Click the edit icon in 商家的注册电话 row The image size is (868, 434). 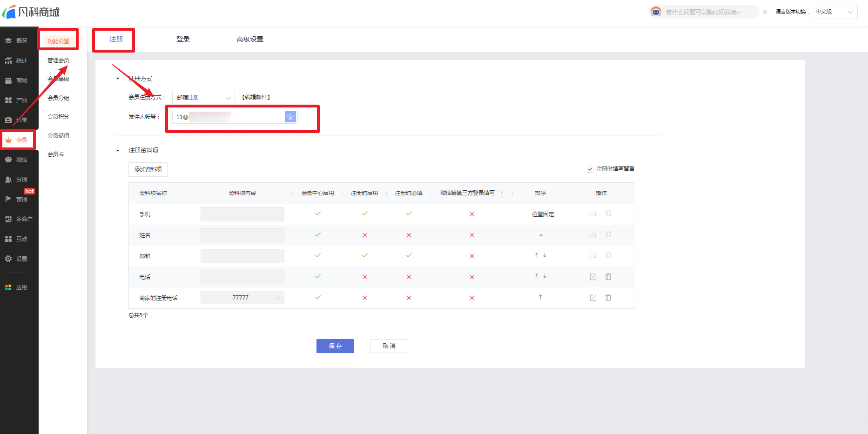tap(593, 298)
